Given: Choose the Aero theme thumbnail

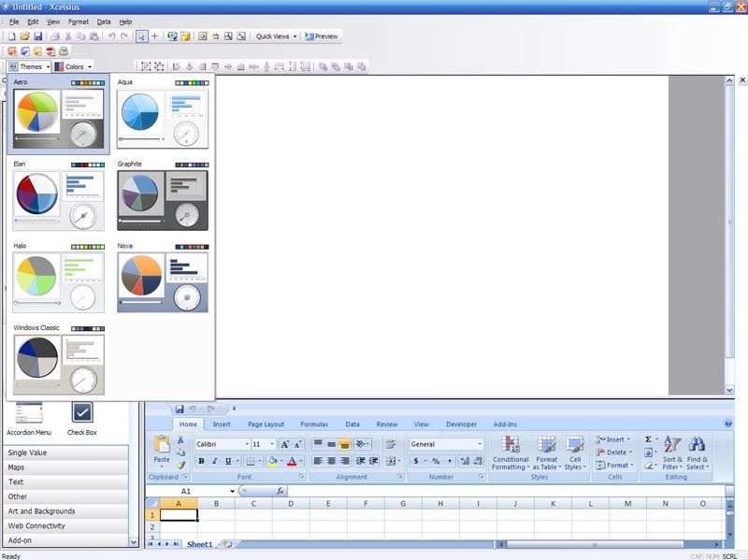Looking at the screenshot, I should click(58, 120).
